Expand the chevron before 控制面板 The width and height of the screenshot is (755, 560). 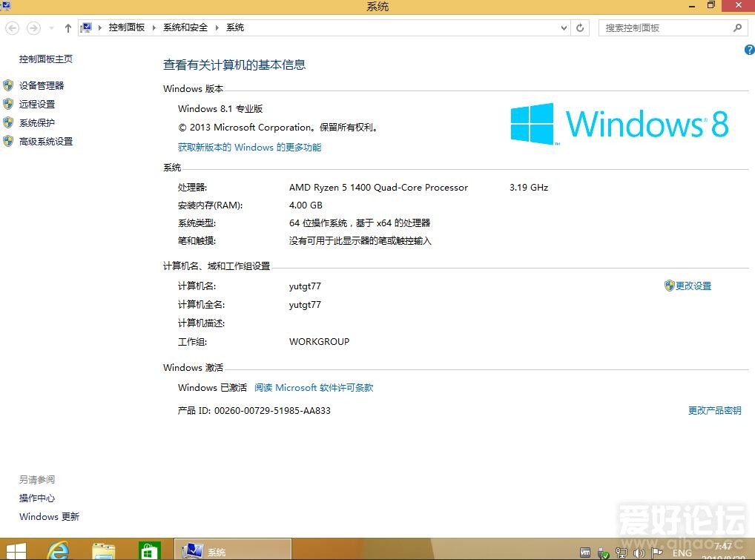(x=100, y=27)
